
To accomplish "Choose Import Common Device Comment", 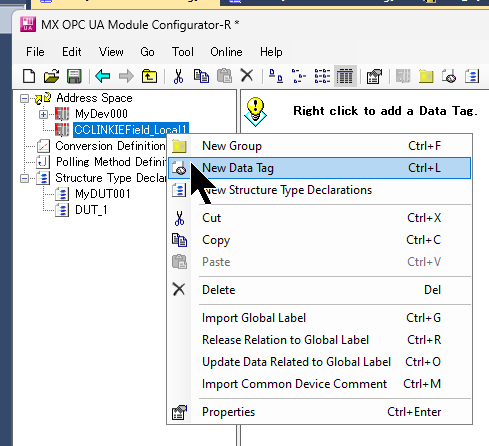I will pos(319,384).
